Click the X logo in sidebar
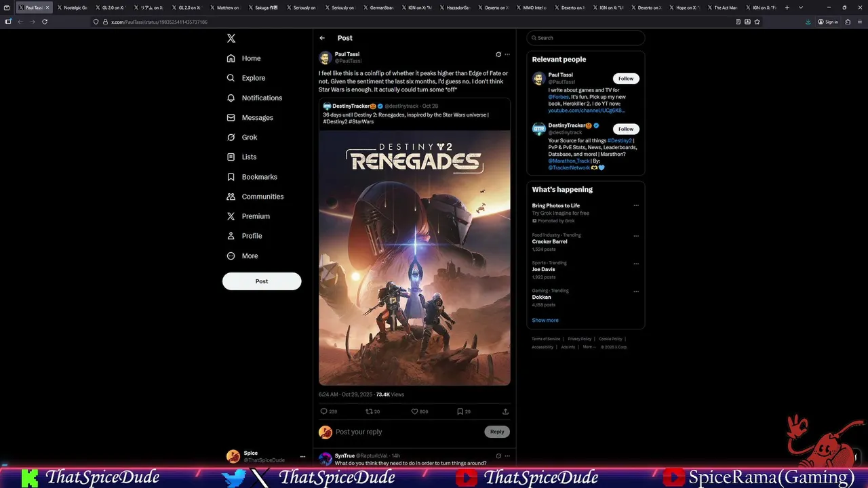868x488 pixels. click(231, 39)
